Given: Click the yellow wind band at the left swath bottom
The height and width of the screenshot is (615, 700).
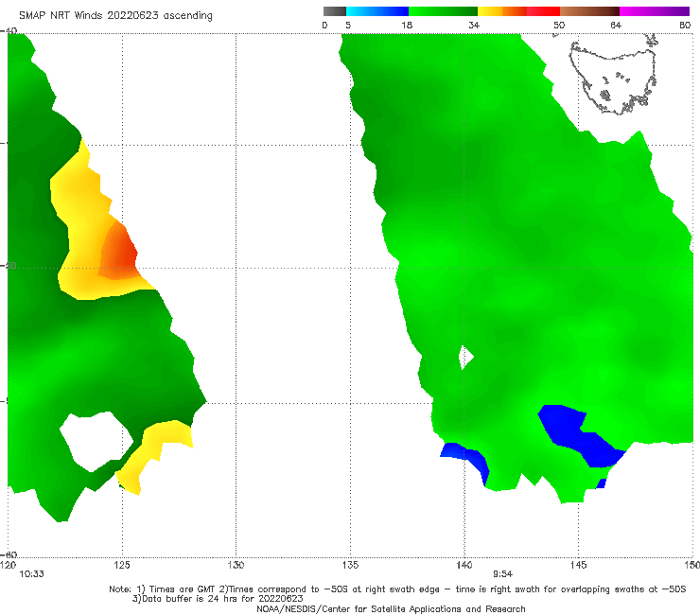Looking at the screenshot, I should (151, 453).
